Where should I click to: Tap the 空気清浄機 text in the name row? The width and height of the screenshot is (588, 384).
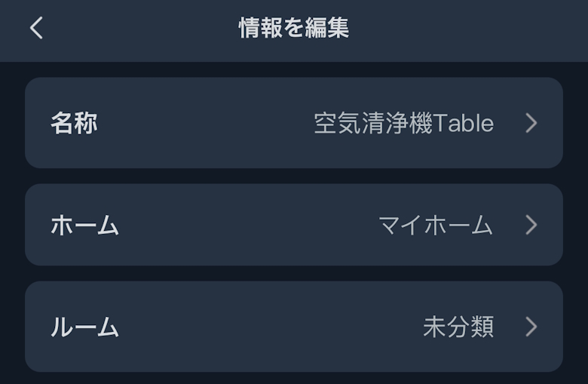pos(373,123)
